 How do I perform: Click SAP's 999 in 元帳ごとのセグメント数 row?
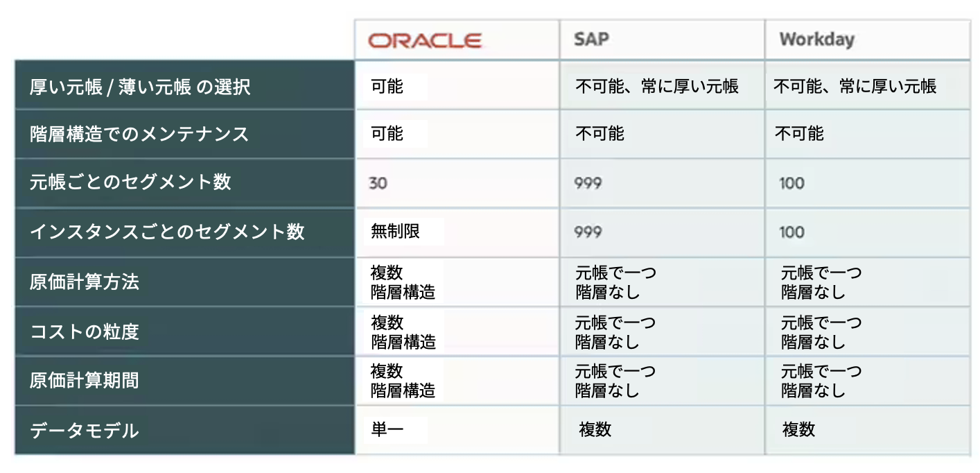[588, 183]
